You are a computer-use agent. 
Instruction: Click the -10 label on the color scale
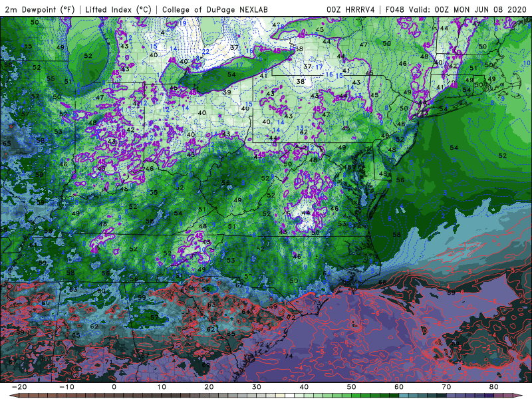point(66,387)
